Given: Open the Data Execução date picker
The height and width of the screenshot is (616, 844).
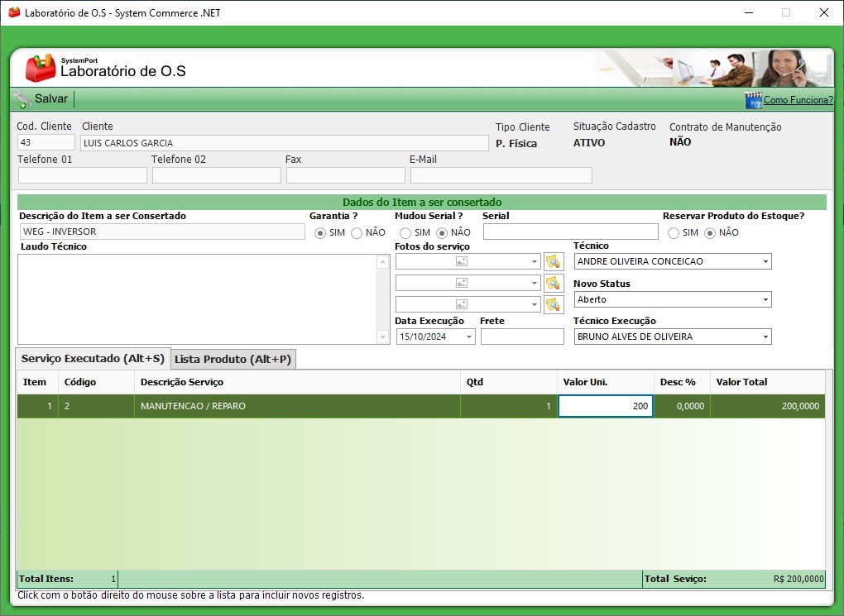Looking at the screenshot, I should click(469, 337).
